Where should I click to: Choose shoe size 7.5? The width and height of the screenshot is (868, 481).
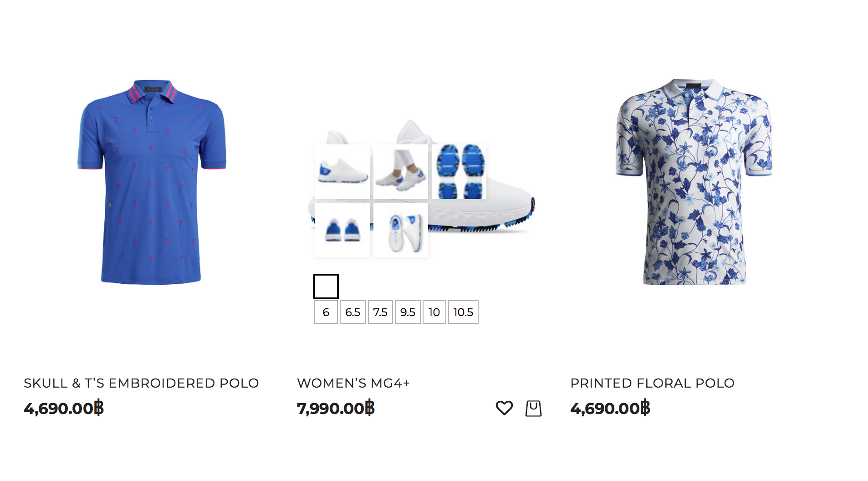[380, 312]
